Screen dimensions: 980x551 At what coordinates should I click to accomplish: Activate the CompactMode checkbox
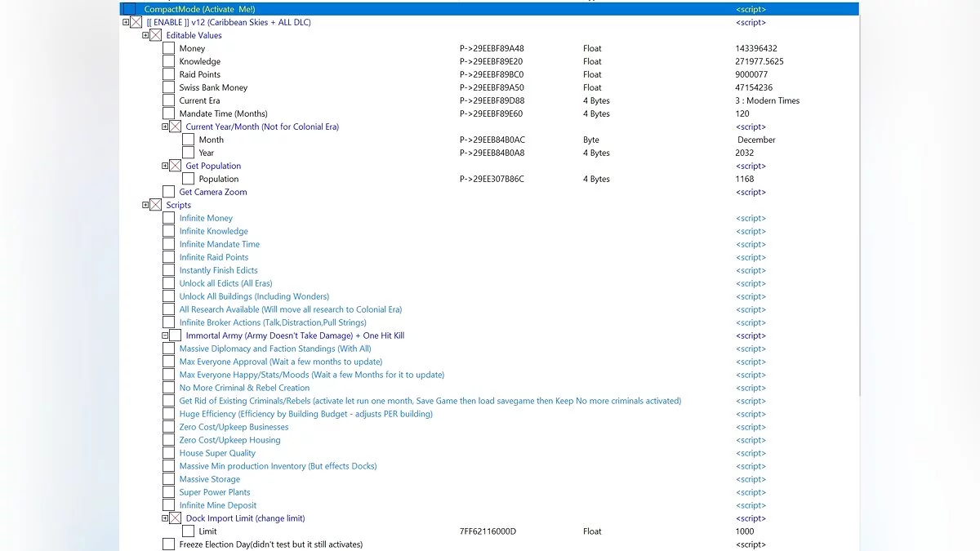[x=129, y=9]
